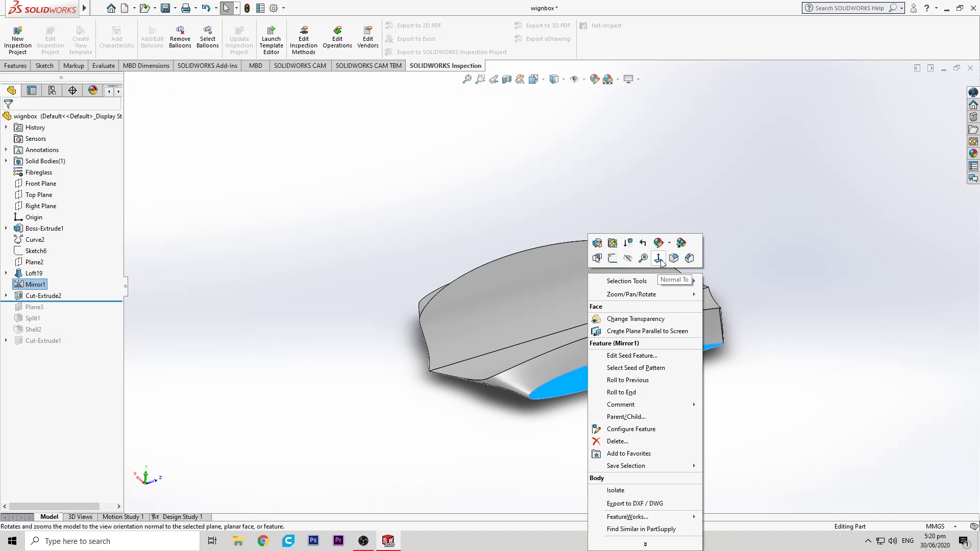Open Photoshop from Windows taskbar
Viewport: 980px width, 551px height.
pyautogui.click(x=313, y=541)
